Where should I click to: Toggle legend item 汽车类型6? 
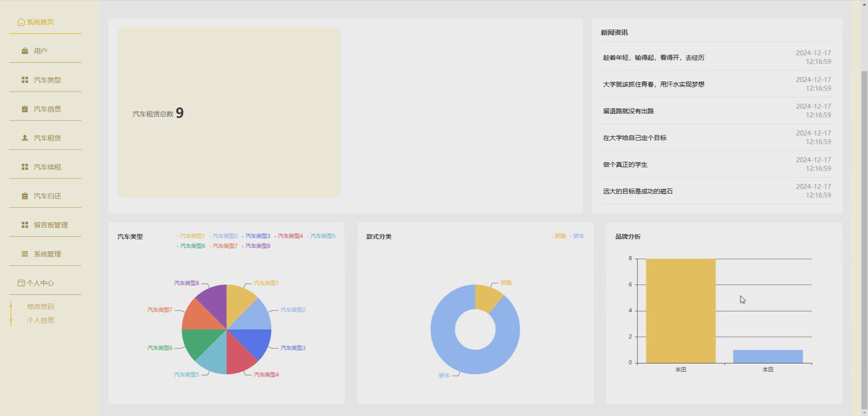191,246
